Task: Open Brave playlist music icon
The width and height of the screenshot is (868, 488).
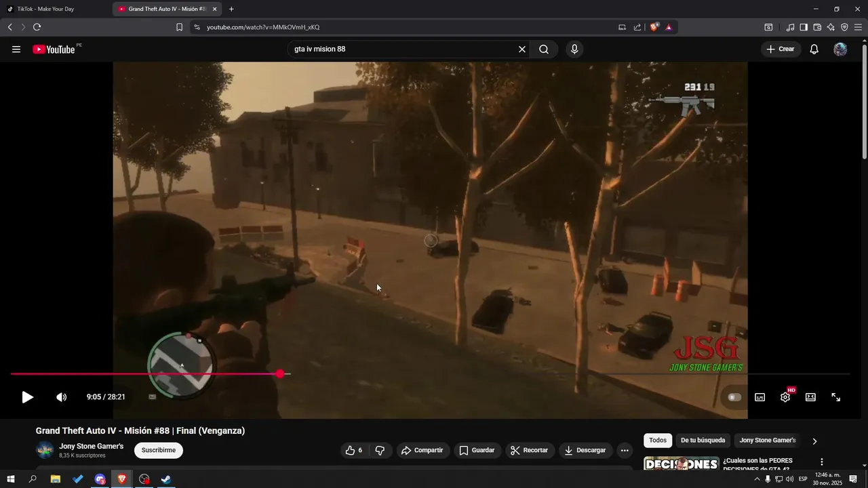Action: click(x=790, y=27)
